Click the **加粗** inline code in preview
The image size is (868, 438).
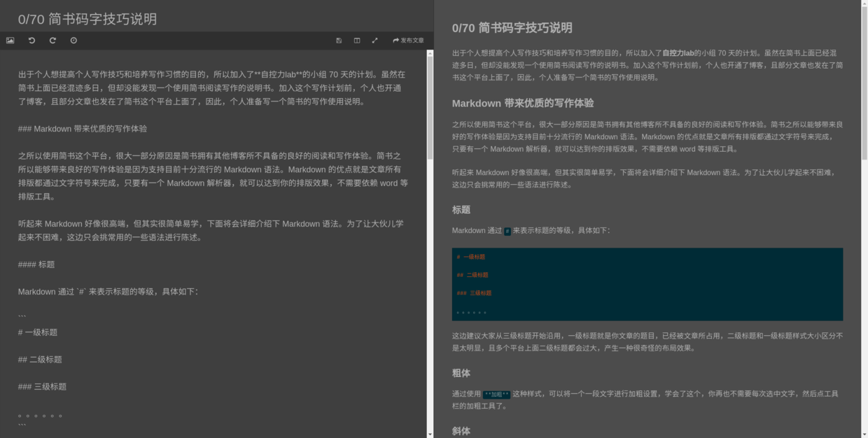tap(497, 395)
